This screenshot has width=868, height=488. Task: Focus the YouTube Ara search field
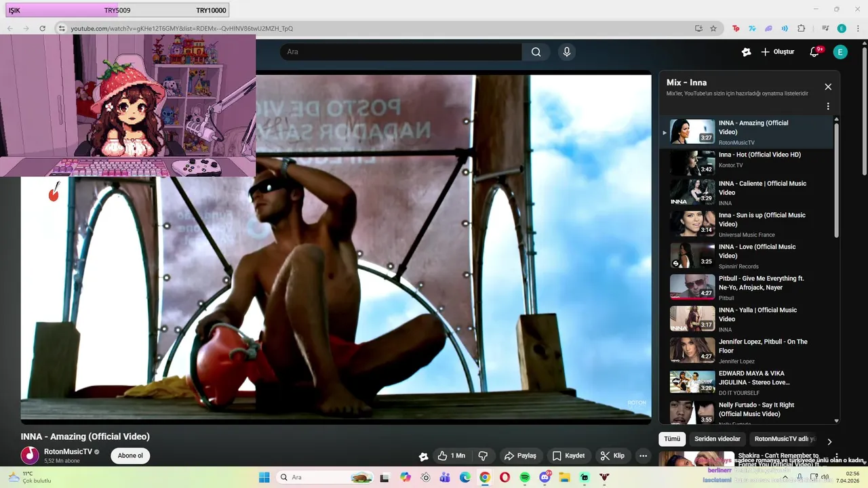[401, 52]
